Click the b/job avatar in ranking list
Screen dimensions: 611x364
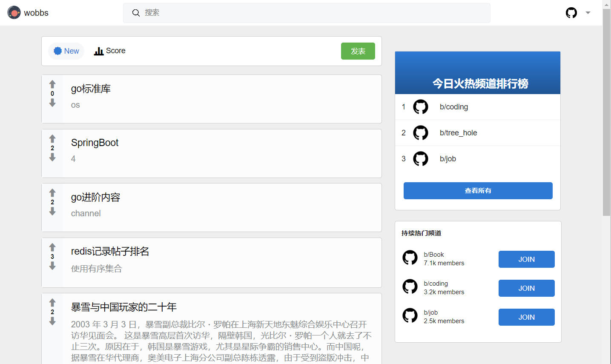pyautogui.click(x=421, y=158)
